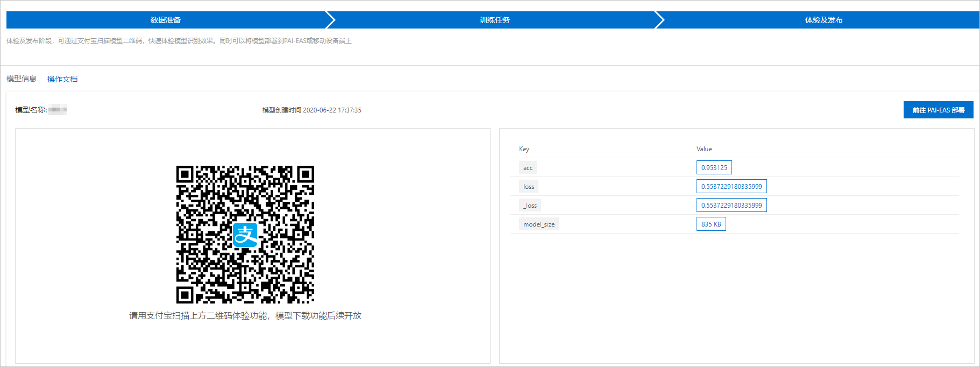Viewport: 980px width, 367px height.
Task: Click the Value column header
Action: click(704, 149)
